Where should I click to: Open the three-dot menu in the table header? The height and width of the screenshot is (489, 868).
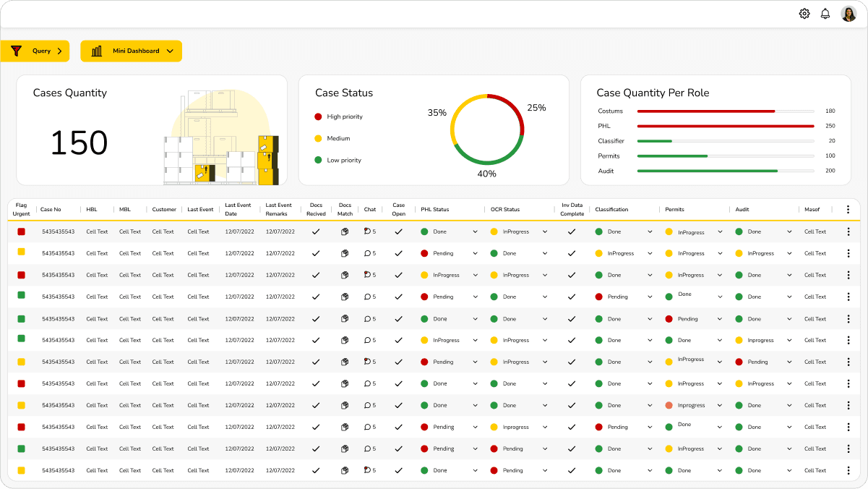848,209
